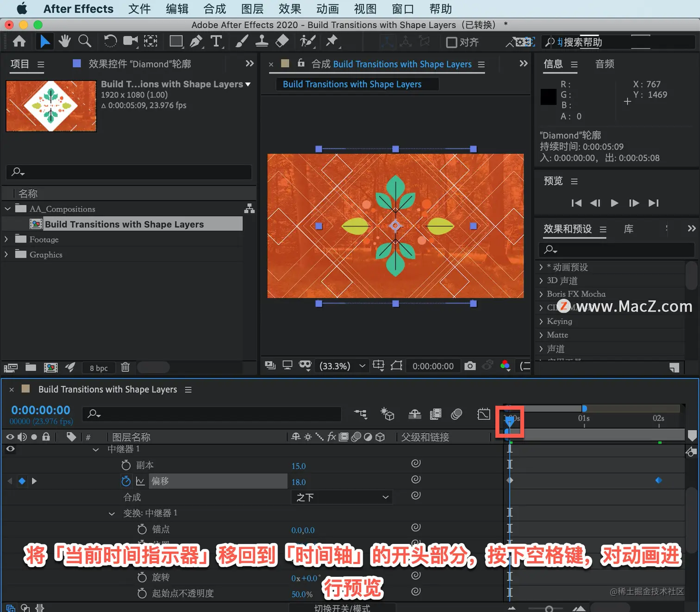Click the 搜索帮助 search field
Screen dimensions: 700x612
(618, 42)
